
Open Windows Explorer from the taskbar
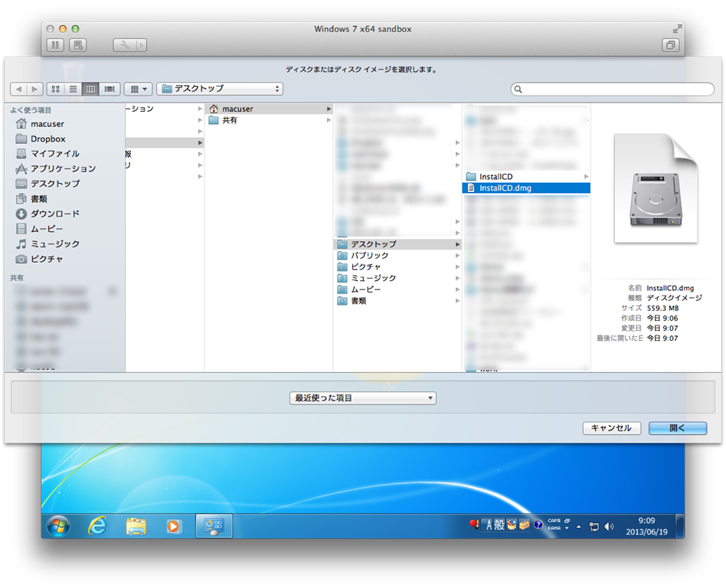click(136, 527)
